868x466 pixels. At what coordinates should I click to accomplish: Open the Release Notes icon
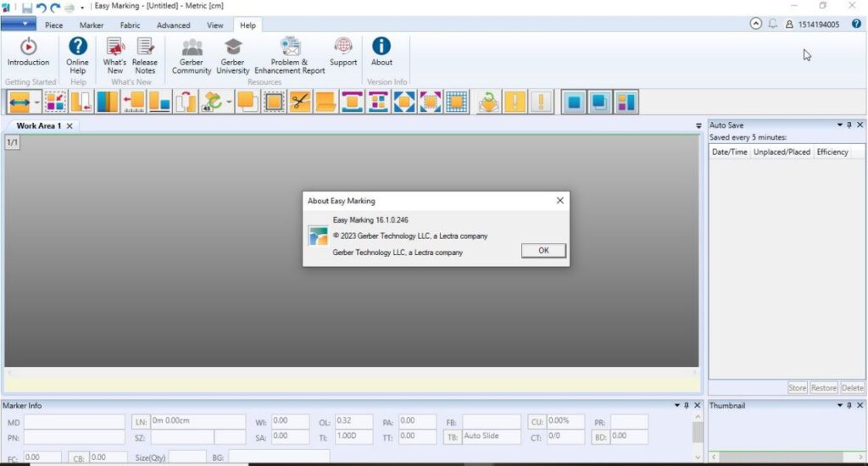pos(145,47)
